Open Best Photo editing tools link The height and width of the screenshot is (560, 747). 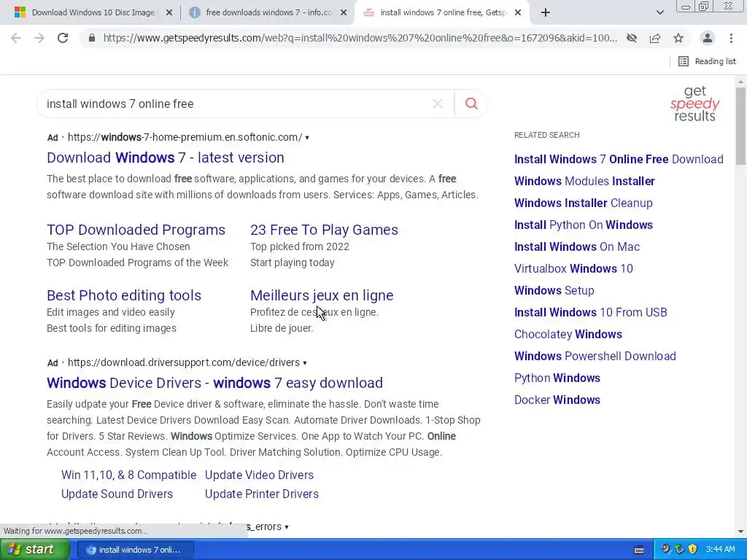pos(124,295)
